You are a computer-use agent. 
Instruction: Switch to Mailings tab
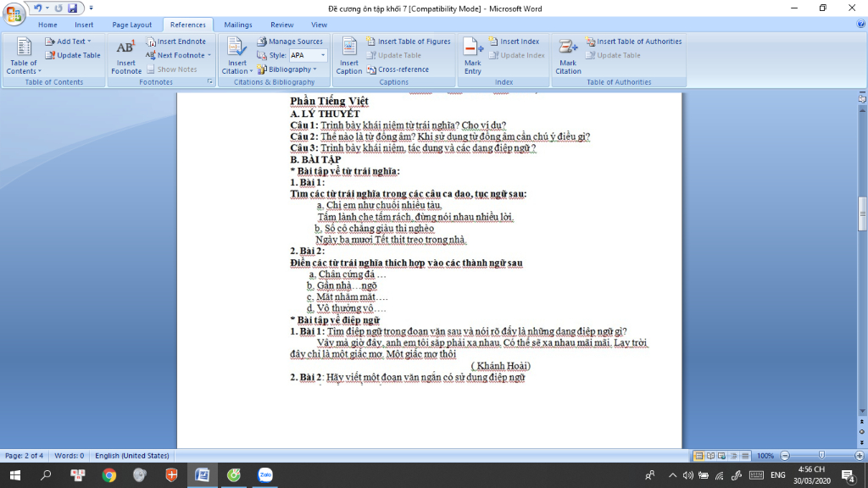[x=238, y=25]
